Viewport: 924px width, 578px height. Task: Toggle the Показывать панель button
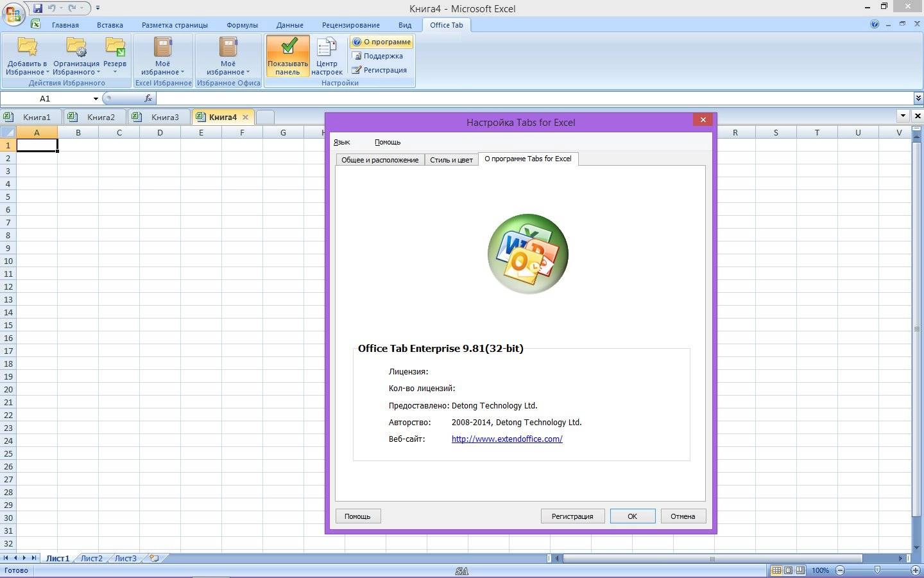[288, 56]
